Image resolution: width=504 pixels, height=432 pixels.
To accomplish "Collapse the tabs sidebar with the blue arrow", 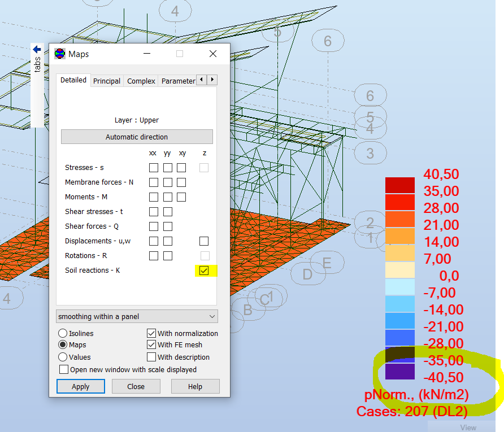I will [x=37, y=49].
